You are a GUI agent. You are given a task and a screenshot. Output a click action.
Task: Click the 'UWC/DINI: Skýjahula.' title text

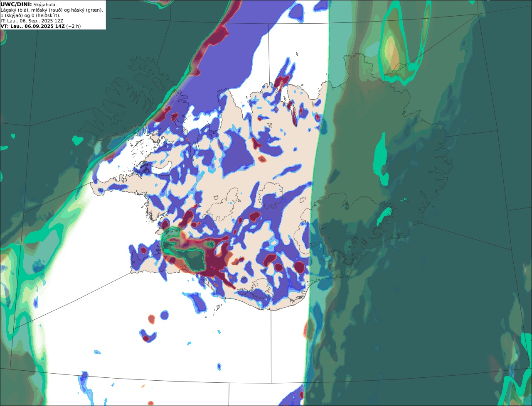tap(29, 4)
